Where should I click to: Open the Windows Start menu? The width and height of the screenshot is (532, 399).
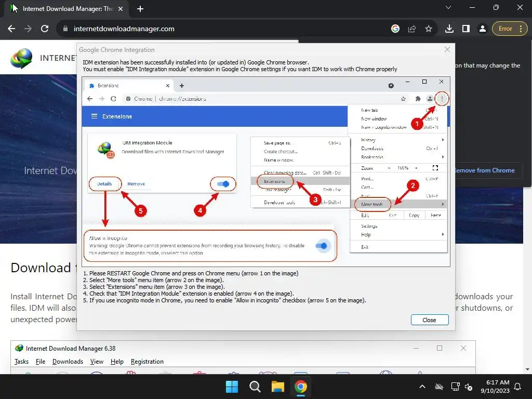232,387
